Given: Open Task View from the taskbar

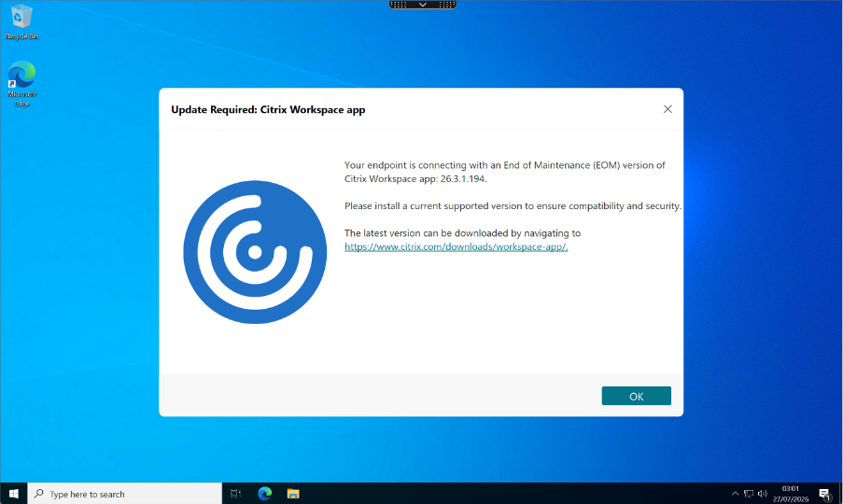Looking at the screenshot, I should [235, 493].
